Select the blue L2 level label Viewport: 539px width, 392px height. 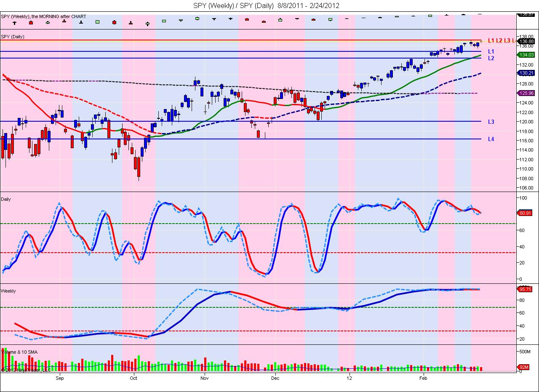(491, 58)
